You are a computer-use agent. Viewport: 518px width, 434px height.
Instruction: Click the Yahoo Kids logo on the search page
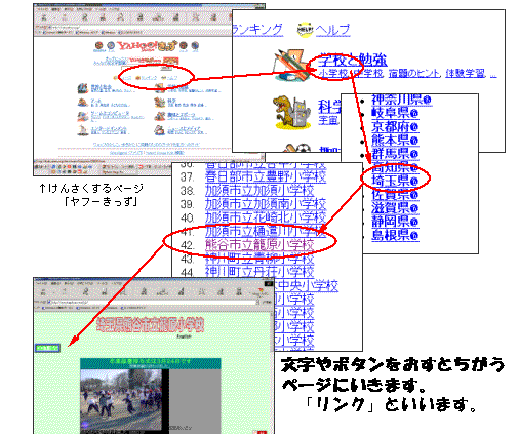click(146, 46)
